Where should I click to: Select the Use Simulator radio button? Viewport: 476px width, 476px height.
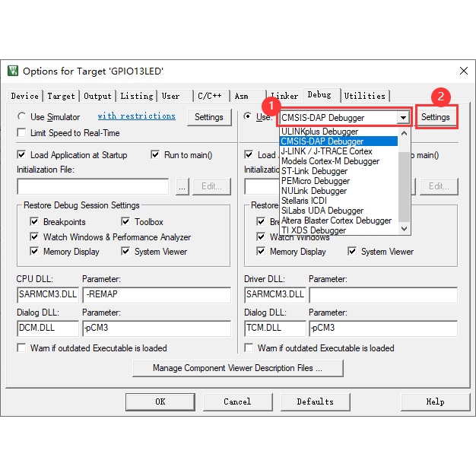22,117
